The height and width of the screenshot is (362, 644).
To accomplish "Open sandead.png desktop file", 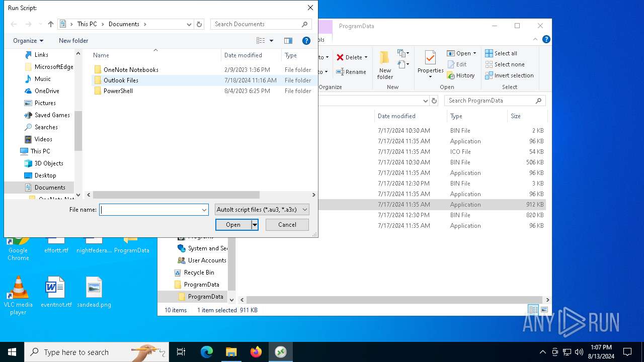I will 94,292.
